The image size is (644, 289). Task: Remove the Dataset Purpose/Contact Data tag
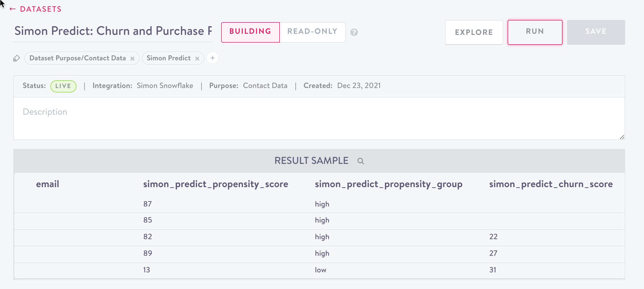click(x=132, y=59)
